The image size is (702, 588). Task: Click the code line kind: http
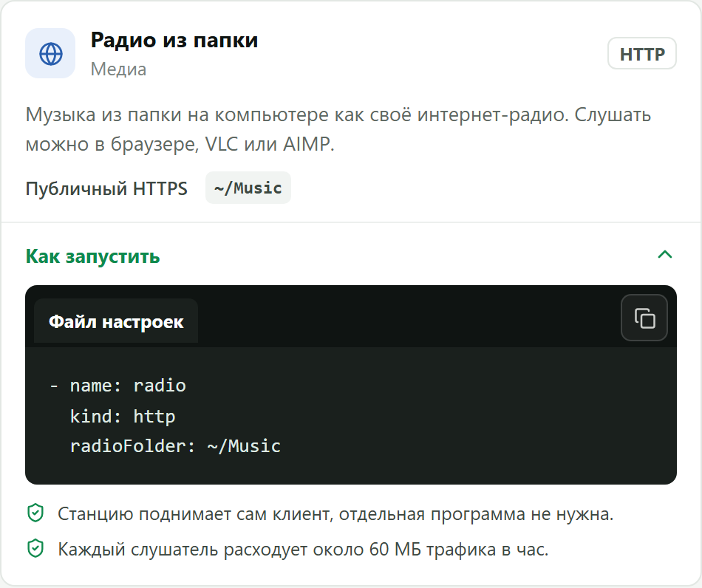point(123,417)
